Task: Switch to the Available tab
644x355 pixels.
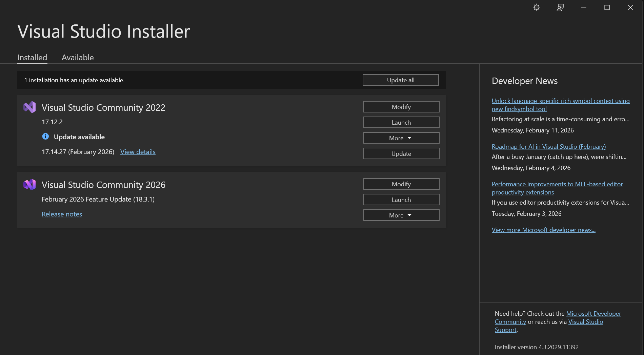Action: click(78, 58)
